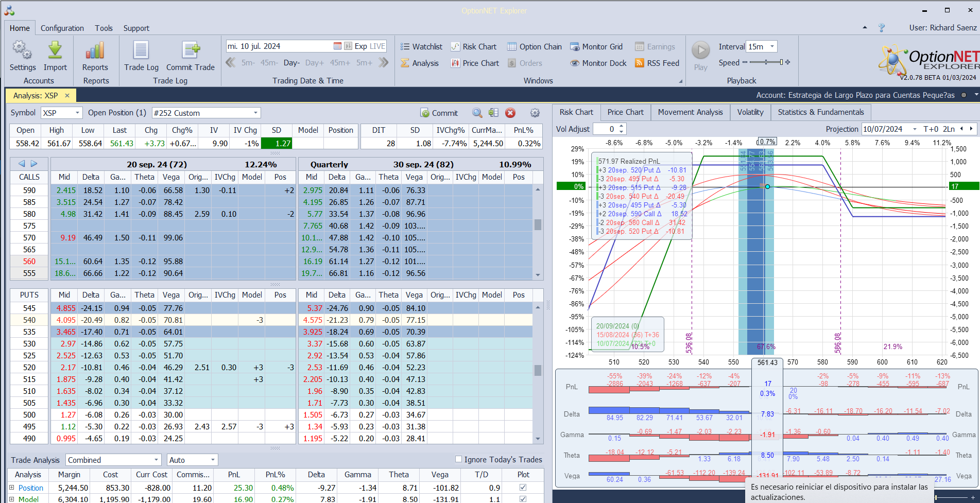Open the RSS Feed window
The image size is (980, 503).
657,63
